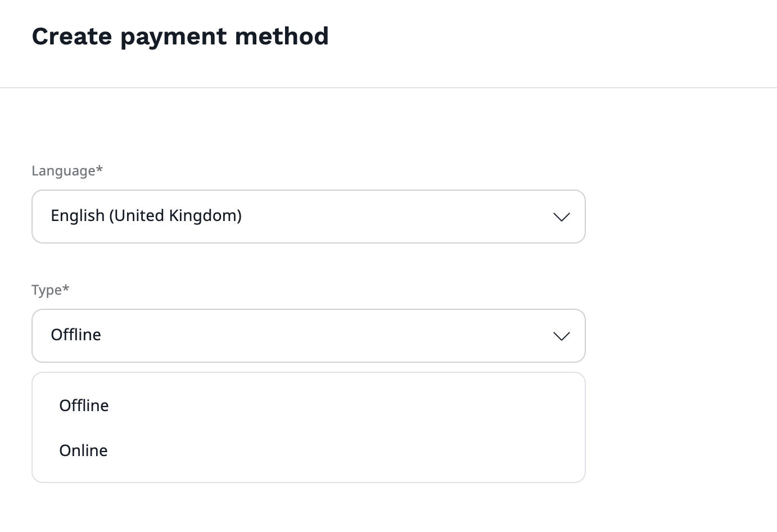Select Online from the Type options

tap(83, 450)
